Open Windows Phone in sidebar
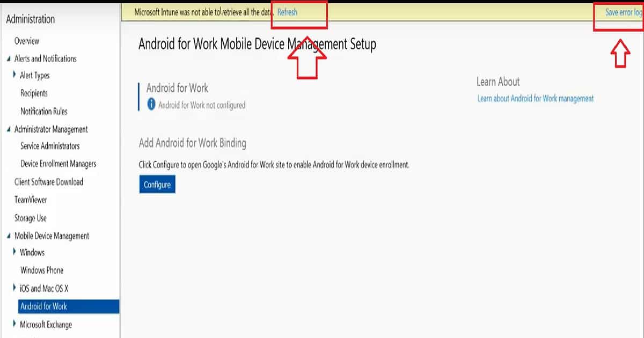 click(x=42, y=270)
